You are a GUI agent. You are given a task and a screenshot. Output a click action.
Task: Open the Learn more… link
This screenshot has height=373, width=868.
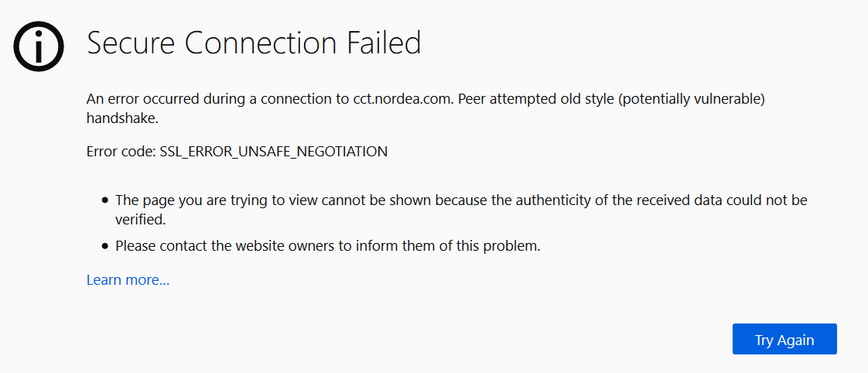[128, 280]
